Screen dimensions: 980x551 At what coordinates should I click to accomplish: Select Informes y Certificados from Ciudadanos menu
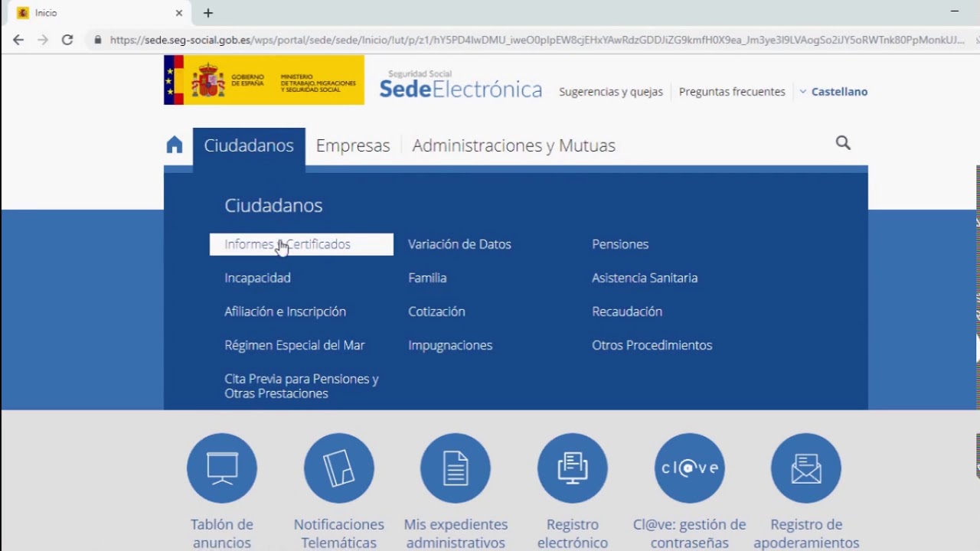click(287, 243)
